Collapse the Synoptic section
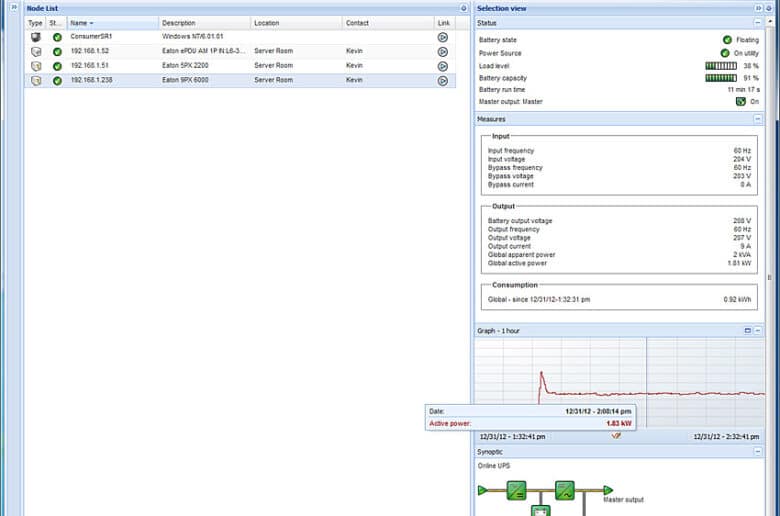This screenshot has width=780, height=516. click(757, 452)
